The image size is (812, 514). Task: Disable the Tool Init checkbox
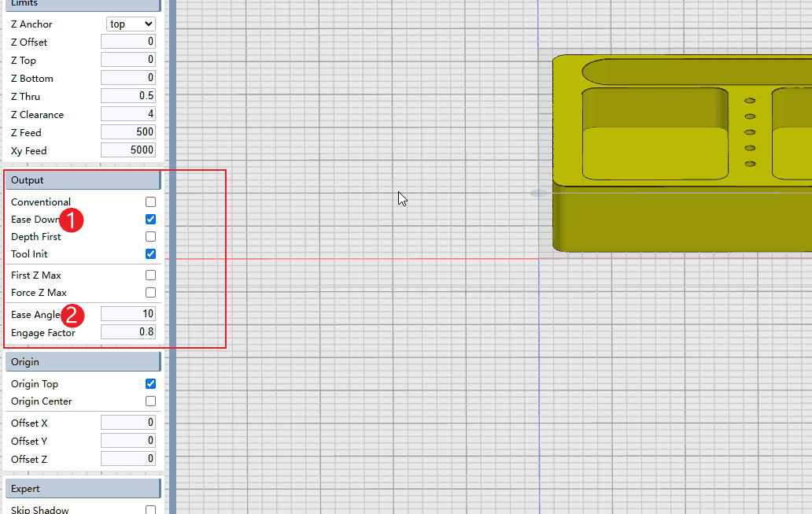[x=150, y=254]
